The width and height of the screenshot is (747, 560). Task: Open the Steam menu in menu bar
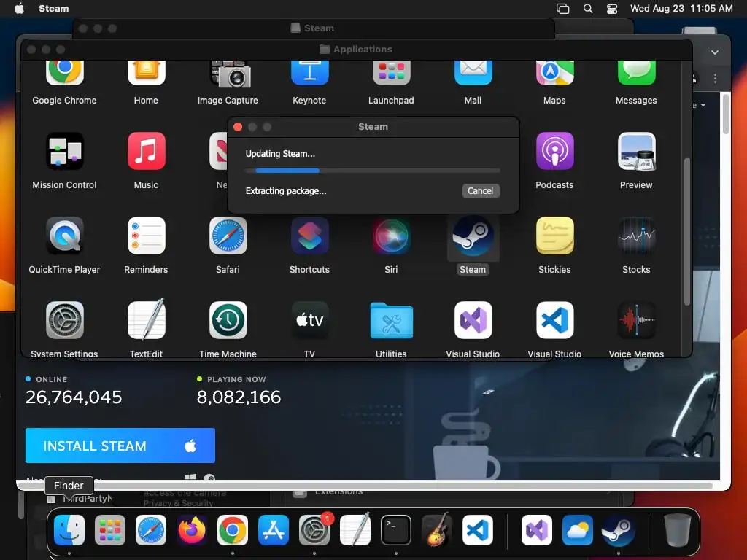54,9
